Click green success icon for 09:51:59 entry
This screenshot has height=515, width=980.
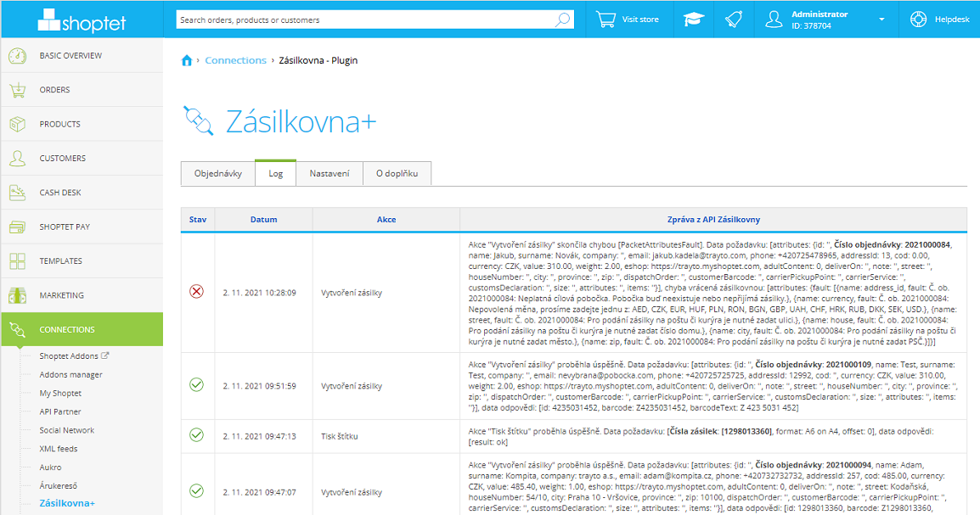197,385
